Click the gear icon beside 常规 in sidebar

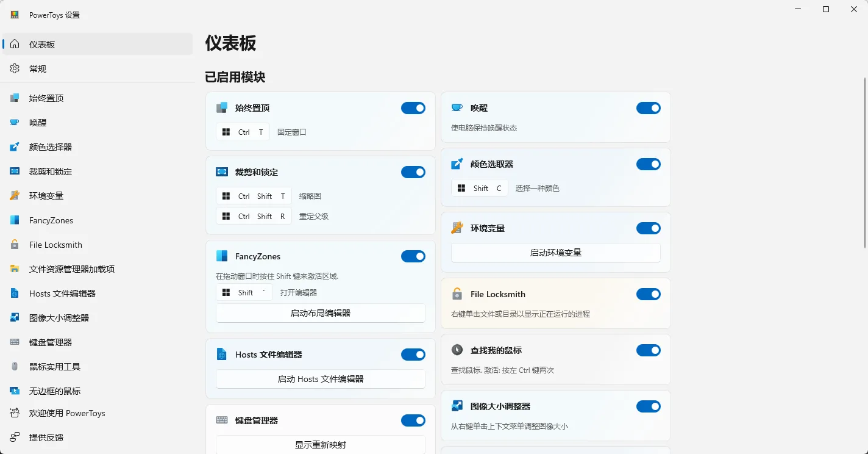[x=15, y=69]
